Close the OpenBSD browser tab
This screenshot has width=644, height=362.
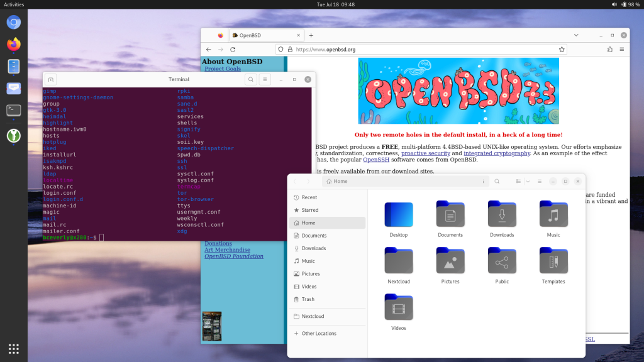(299, 35)
